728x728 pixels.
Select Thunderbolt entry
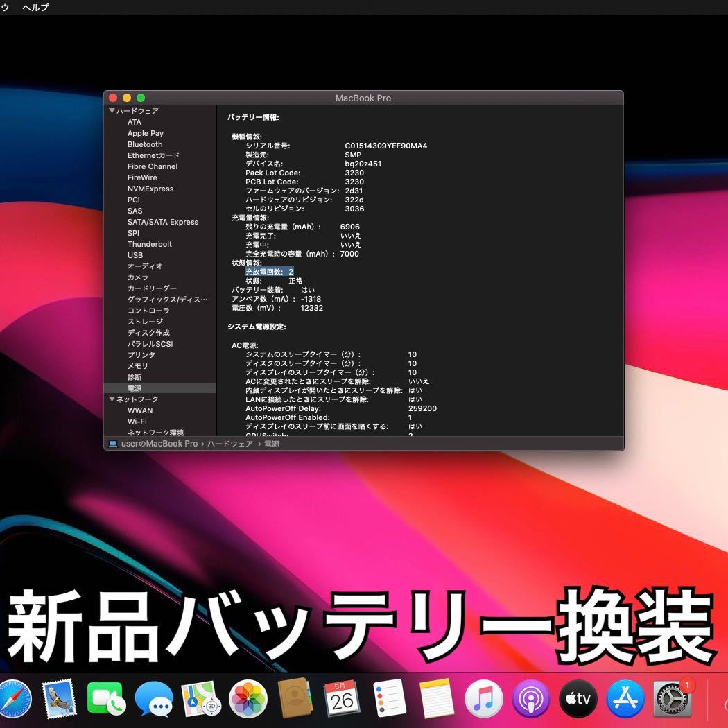[x=150, y=244]
